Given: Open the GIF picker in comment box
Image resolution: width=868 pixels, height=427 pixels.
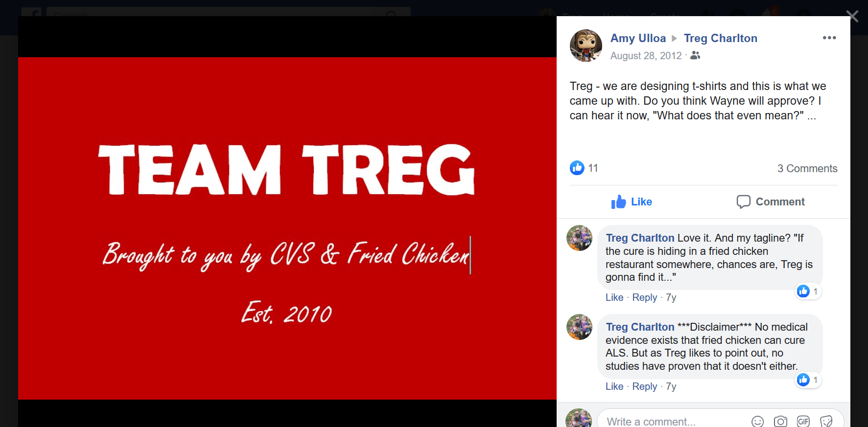Looking at the screenshot, I should click(x=803, y=421).
